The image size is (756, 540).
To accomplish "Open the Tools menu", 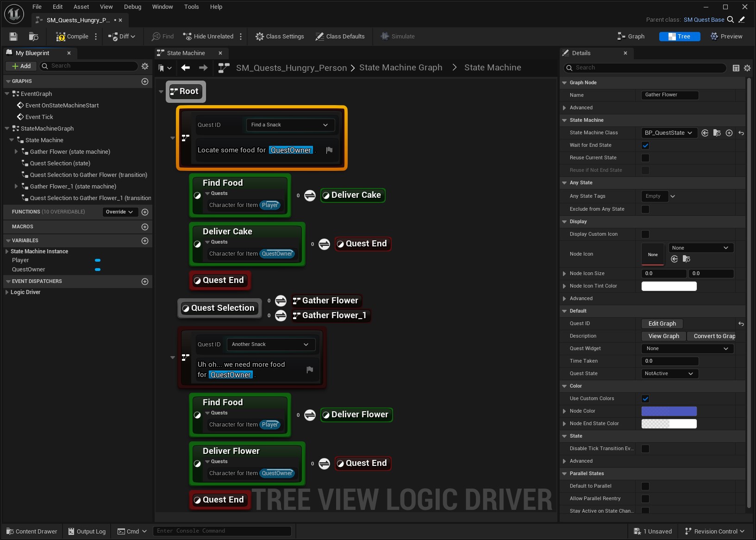I will 191,6.
